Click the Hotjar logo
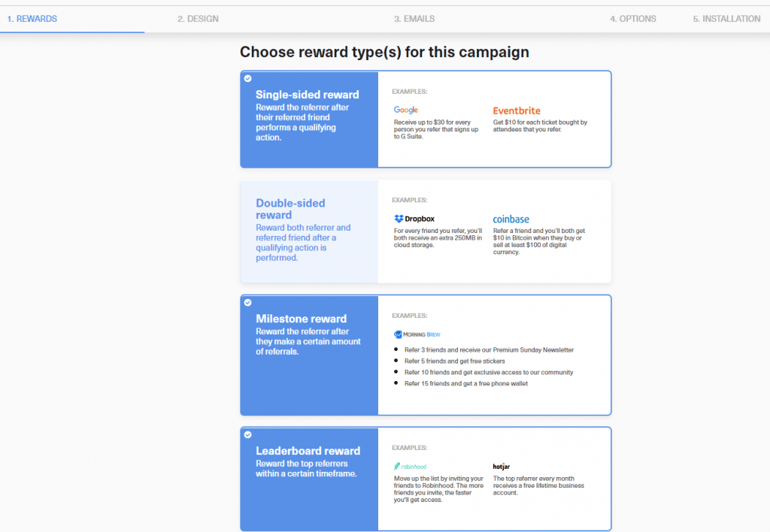Screen dimensions: 770x532 (x=502, y=467)
